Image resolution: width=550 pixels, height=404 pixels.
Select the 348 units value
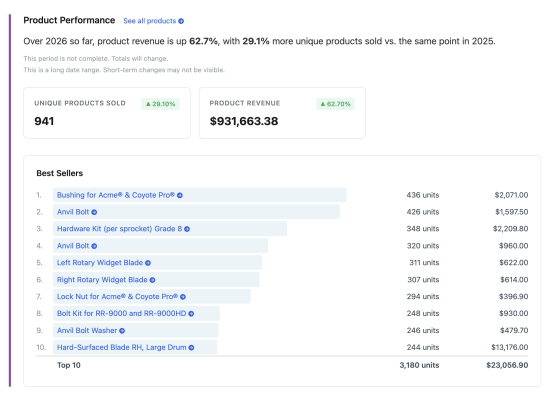click(423, 229)
